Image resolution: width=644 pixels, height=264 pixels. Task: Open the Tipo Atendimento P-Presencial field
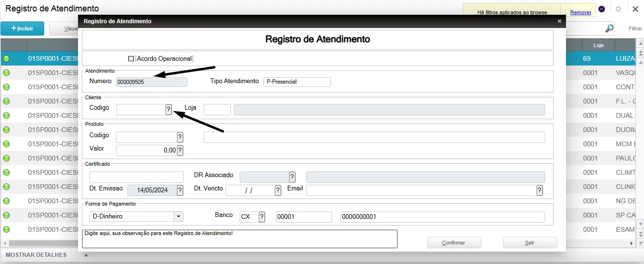pos(297,82)
